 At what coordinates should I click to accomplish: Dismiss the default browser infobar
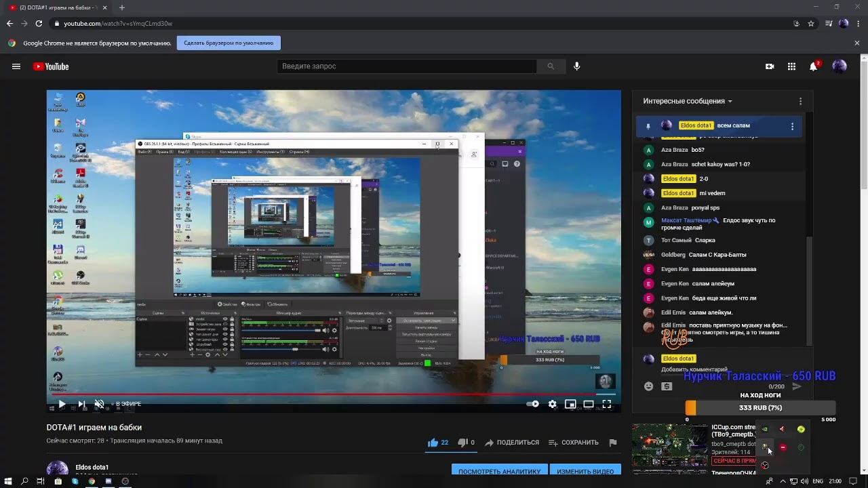pyautogui.click(x=856, y=43)
